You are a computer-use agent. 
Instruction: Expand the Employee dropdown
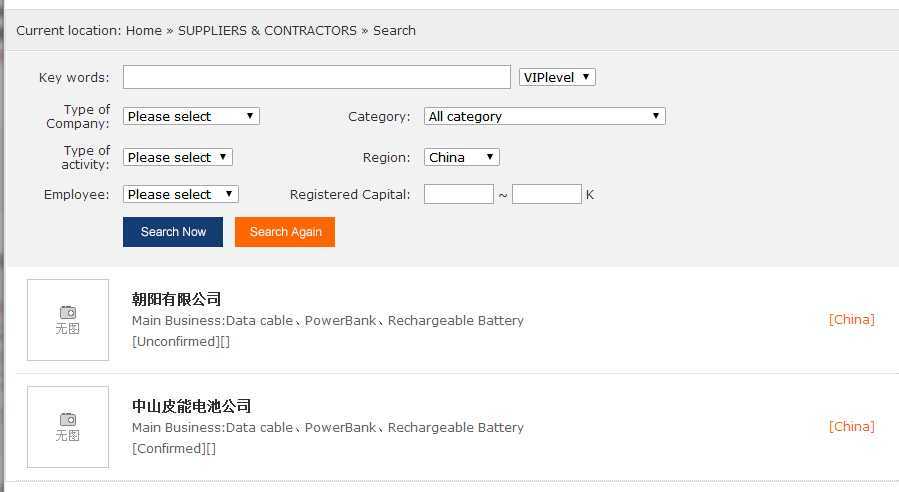coord(181,194)
